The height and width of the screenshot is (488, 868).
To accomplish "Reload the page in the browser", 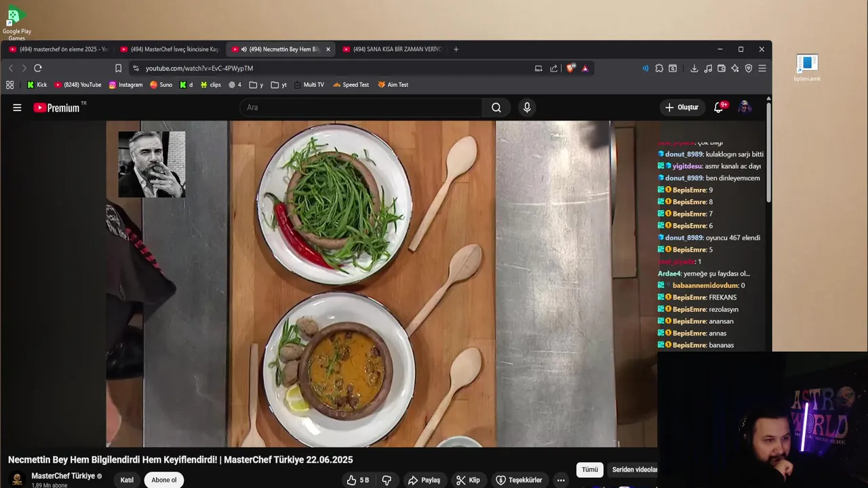I will (x=38, y=68).
